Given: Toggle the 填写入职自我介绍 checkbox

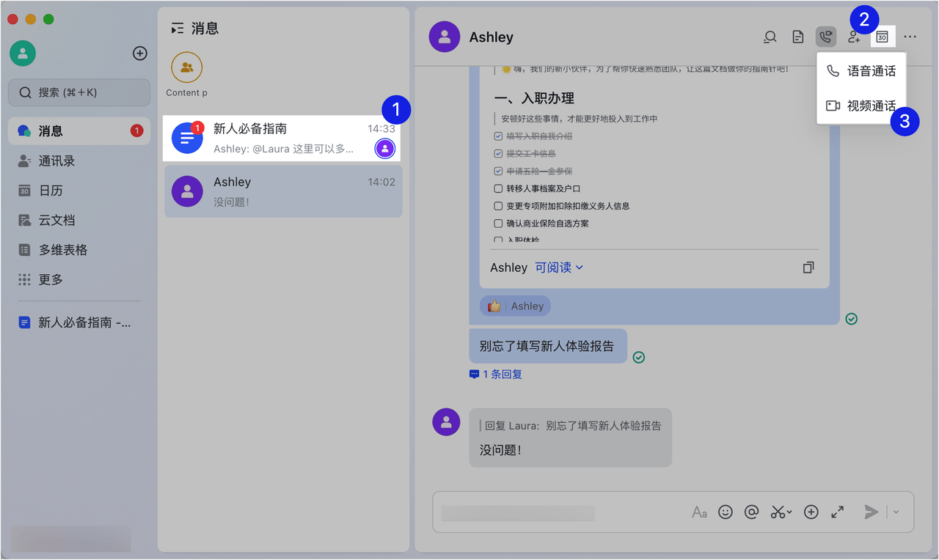Looking at the screenshot, I should [x=499, y=136].
